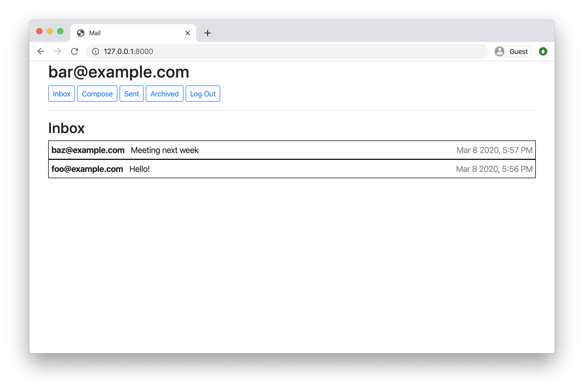Click browser back navigation arrow
The width and height of the screenshot is (584, 392).
click(41, 52)
